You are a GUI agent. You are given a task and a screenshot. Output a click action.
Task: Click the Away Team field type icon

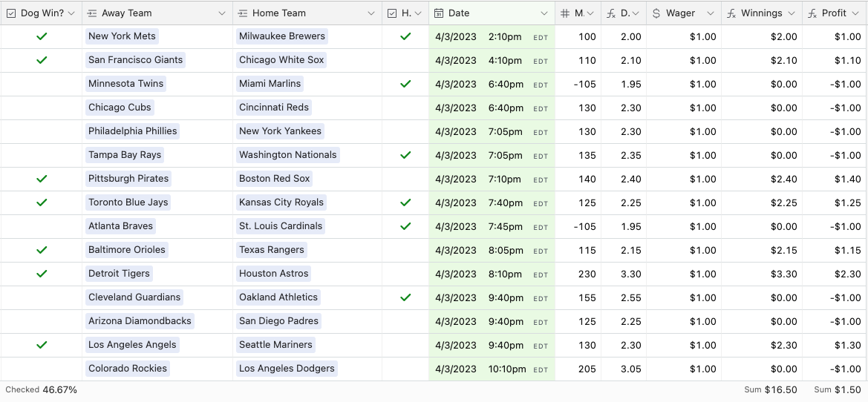point(92,13)
